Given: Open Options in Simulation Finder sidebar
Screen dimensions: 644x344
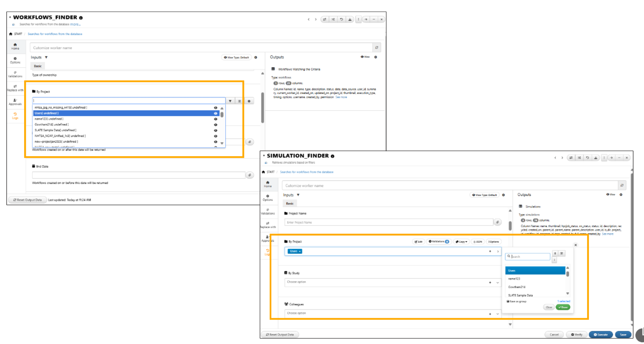Looking at the screenshot, I should pyautogui.click(x=268, y=198).
